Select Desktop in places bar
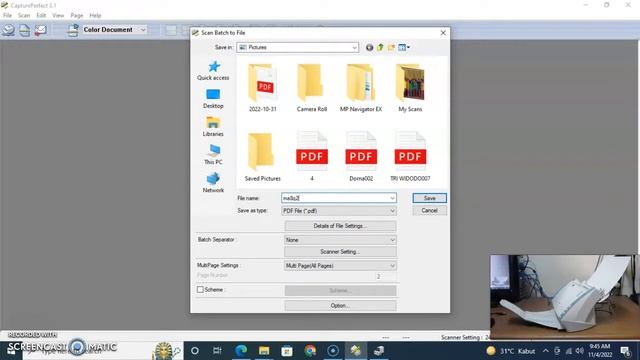Image resolution: width=640 pixels, height=360 pixels. click(213, 99)
